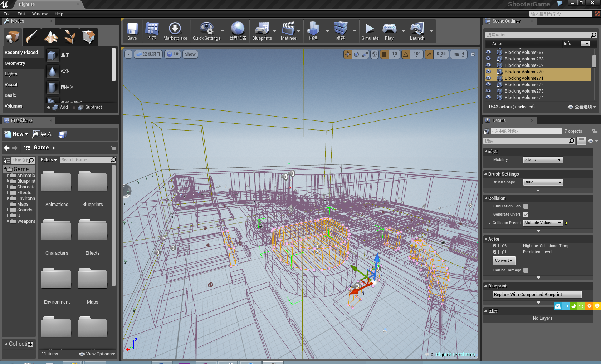Start Simulate from the toolbar
This screenshot has width=601, height=364.
coord(370,31)
